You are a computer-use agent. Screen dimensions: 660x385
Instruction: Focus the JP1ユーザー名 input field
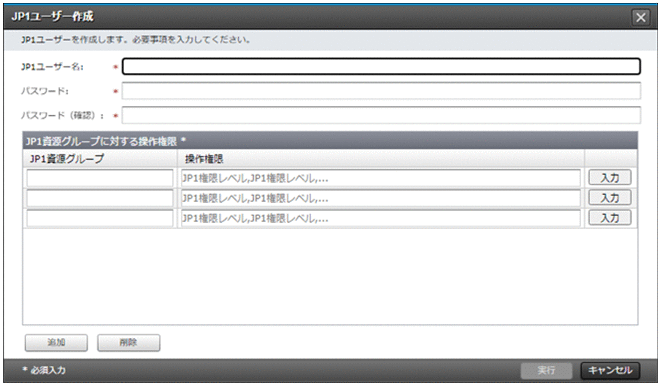(x=381, y=66)
